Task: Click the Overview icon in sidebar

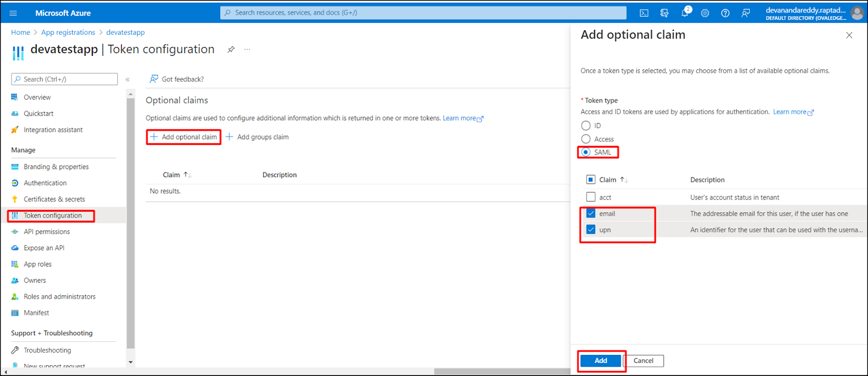Action: (15, 97)
